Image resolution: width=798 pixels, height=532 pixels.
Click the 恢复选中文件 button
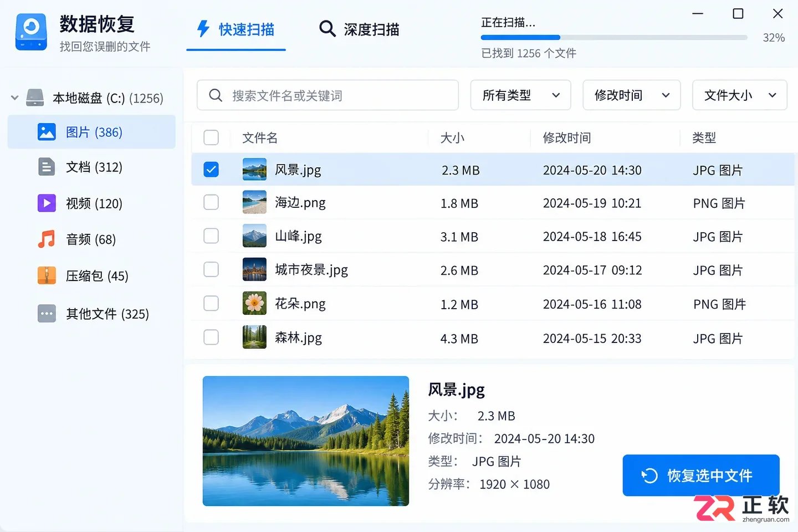click(701, 475)
